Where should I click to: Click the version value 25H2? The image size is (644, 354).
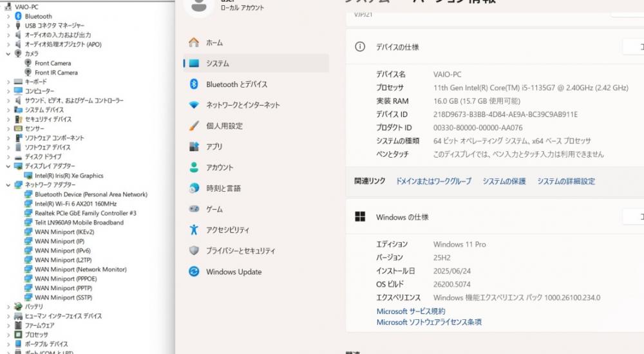442,257
